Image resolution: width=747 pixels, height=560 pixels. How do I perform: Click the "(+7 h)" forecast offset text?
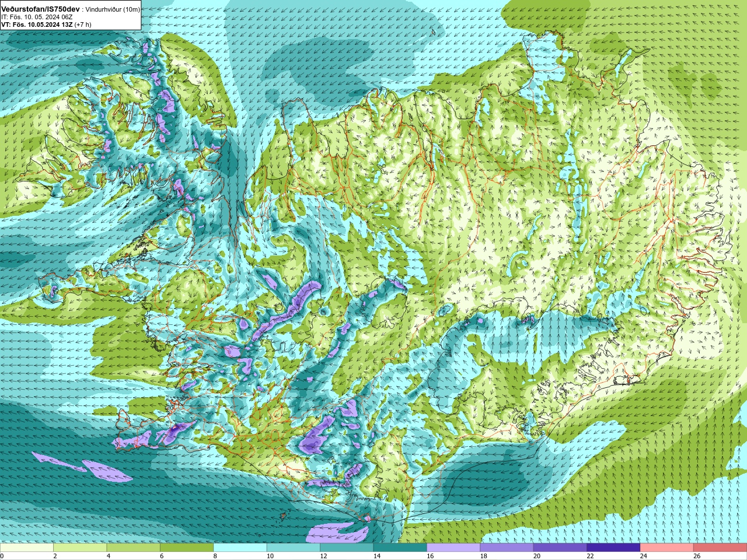pos(83,24)
